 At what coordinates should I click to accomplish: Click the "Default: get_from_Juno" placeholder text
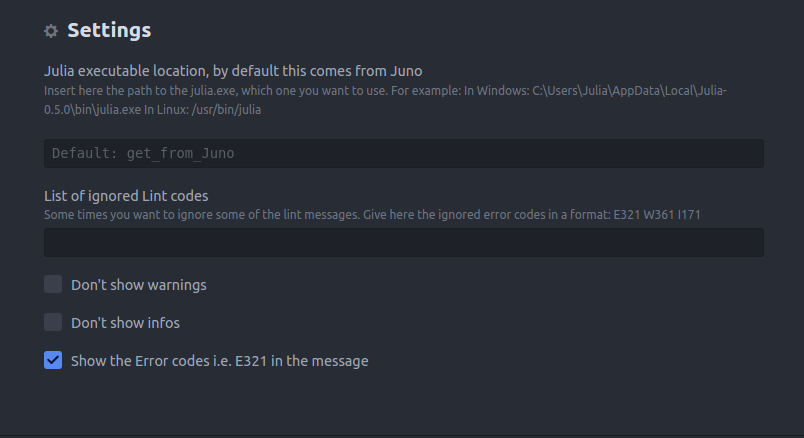[x=143, y=153]
